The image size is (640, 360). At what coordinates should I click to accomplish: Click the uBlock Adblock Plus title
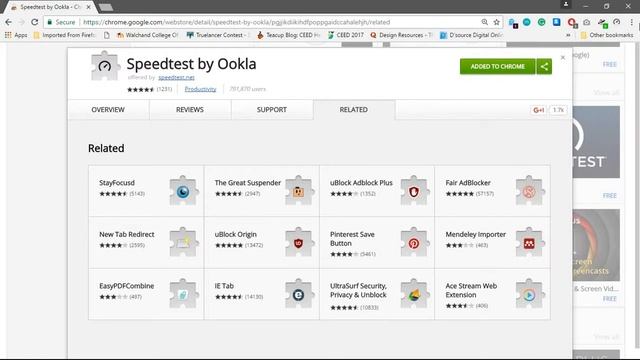tap(361, 183)
